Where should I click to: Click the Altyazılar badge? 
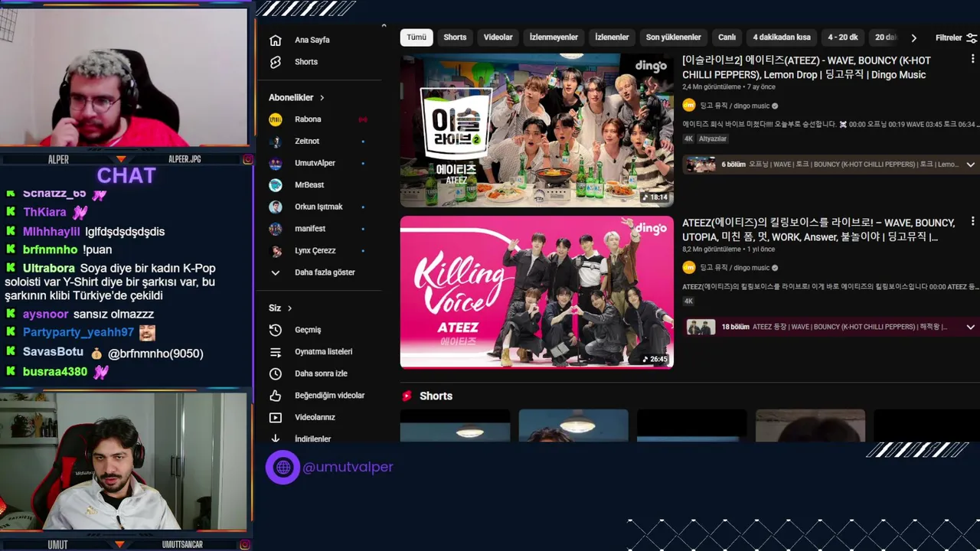(x=712, y=139)
